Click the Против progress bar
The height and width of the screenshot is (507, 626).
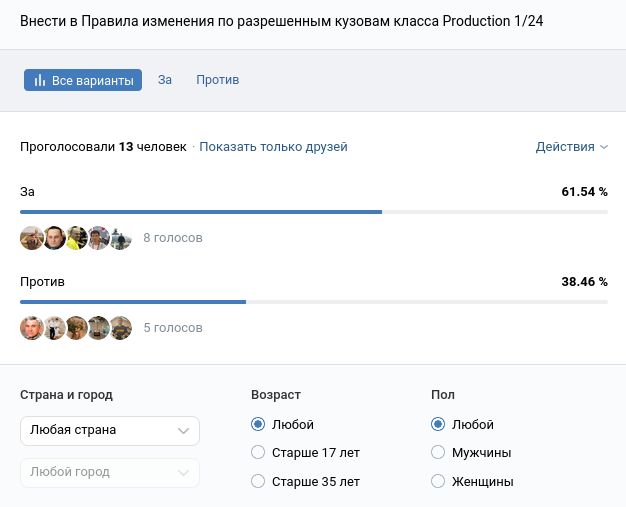(x=313, y=302)
